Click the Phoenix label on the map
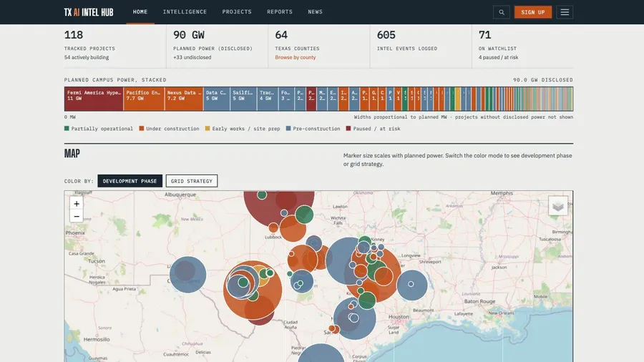This screenshot has width=644, height=362. [x=75, y=233]
